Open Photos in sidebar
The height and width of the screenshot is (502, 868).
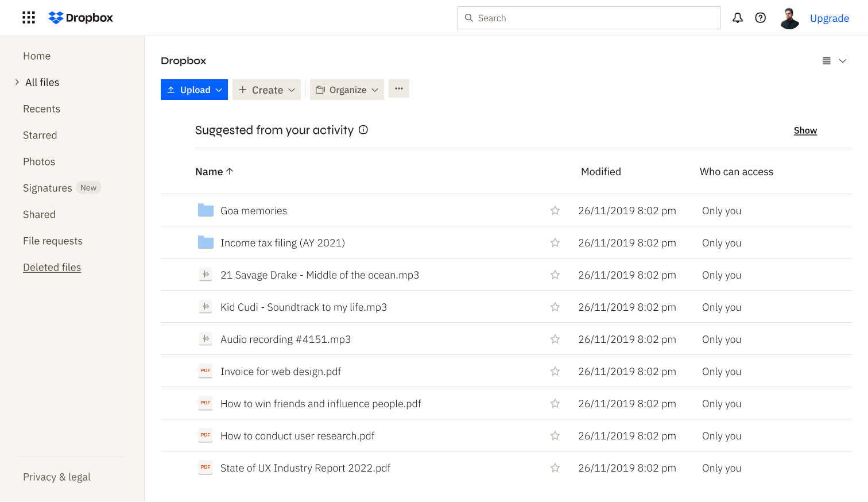pyautogui.click(x=39, y=161)
